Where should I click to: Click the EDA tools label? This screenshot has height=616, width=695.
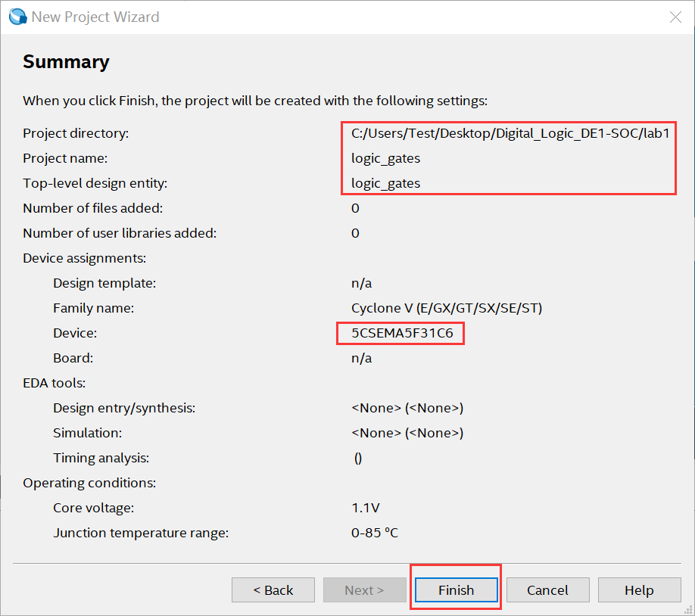click(x=54, y=383)
